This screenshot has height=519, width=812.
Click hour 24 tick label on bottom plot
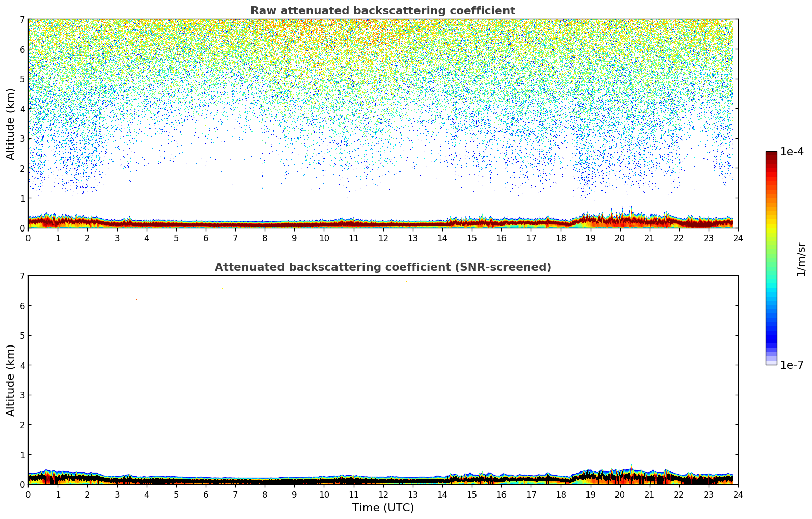pos(738,495)
